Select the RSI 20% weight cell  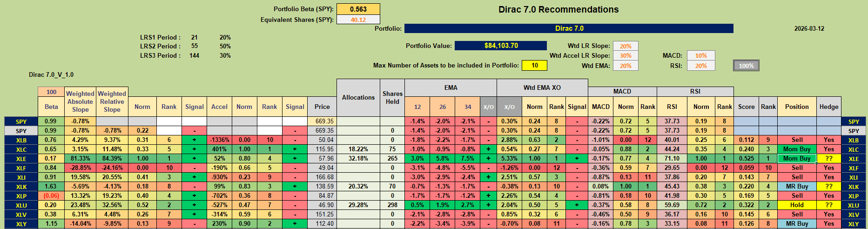[x=701, y=66]
